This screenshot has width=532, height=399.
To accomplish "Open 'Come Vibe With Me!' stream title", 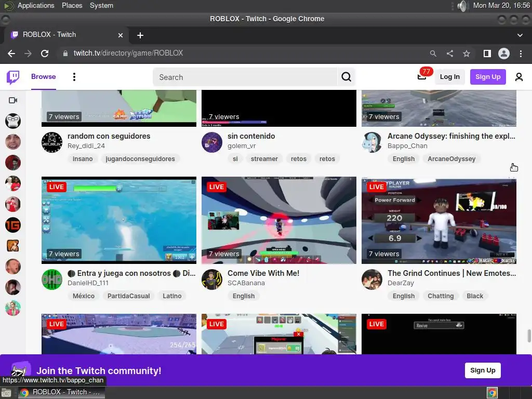I will tap(263, 273).
